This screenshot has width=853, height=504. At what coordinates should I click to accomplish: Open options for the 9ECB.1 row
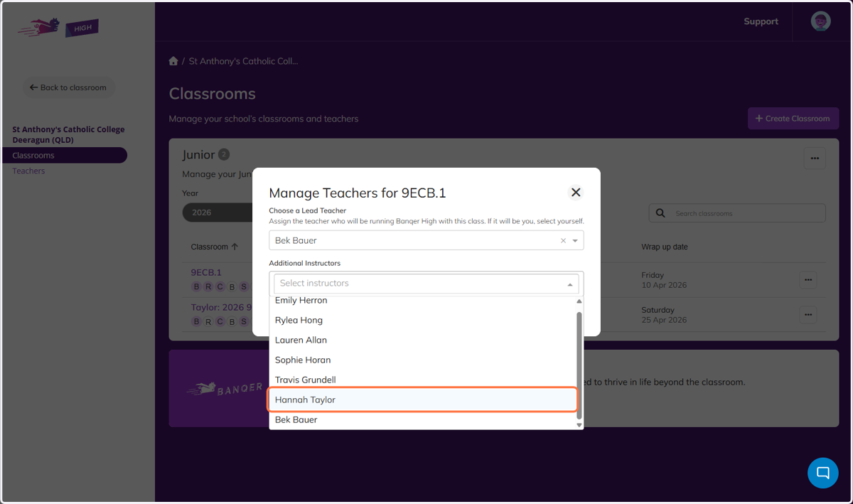(x=808, y=280)
